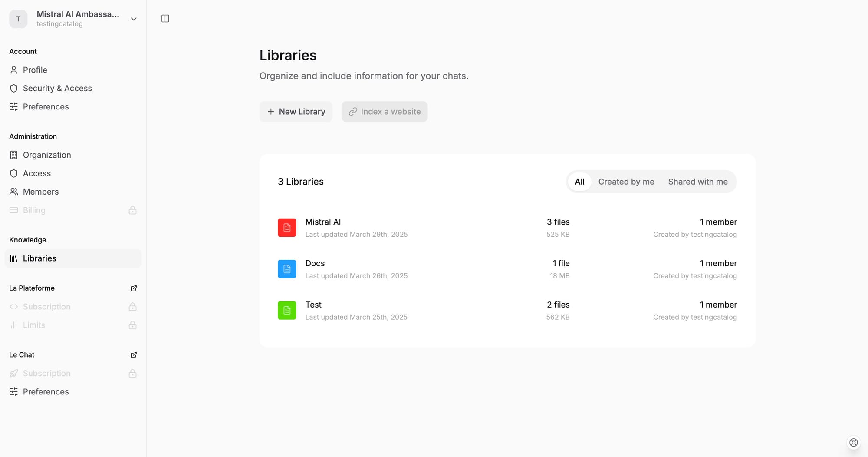Click the Libraries books icon

14,258
